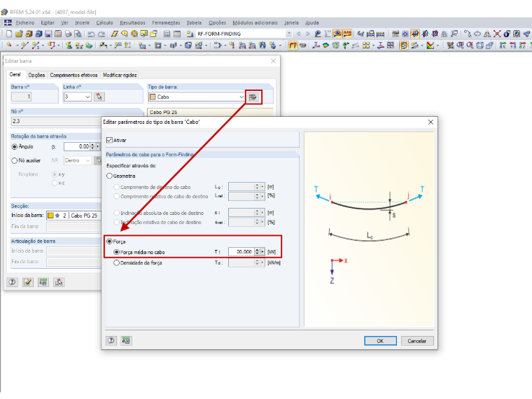Click units icon in cable parameters dialog
This screenshot has width=532, height=399.
click(x=126, y=340)
